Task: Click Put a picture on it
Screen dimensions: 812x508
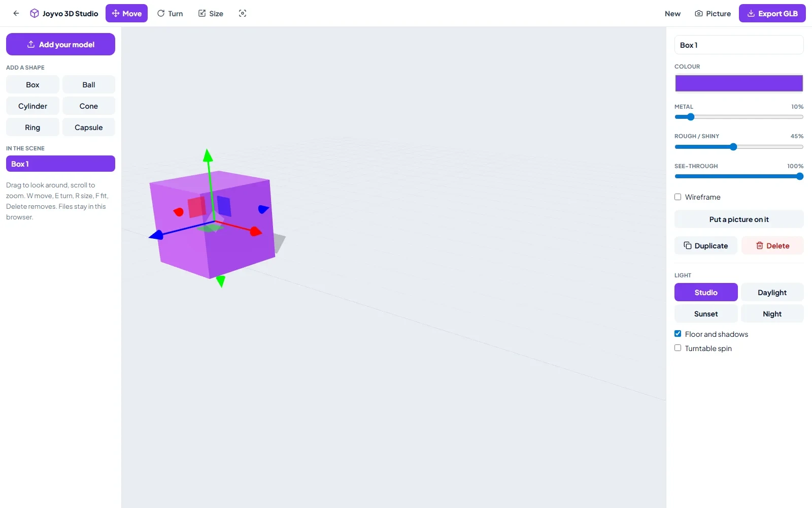Action: [739, 219]
